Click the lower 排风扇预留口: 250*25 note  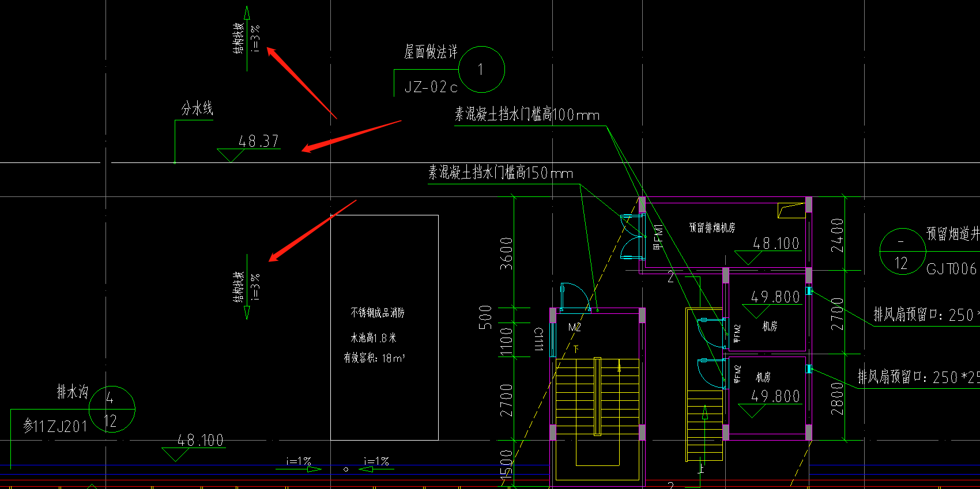pyautogui.click(x=919, y=377)
